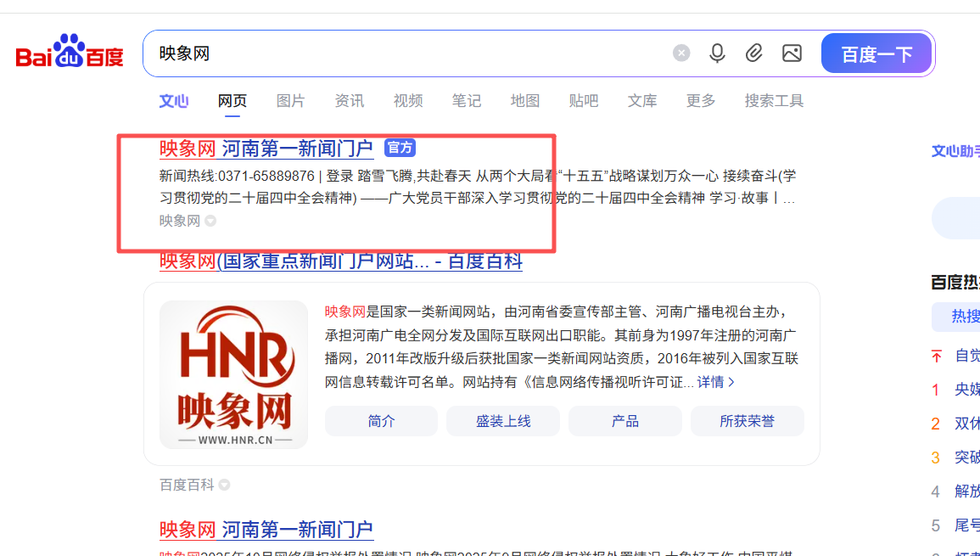Clear the search box text
The image size is (980, 556).
[x=681, y=53]
